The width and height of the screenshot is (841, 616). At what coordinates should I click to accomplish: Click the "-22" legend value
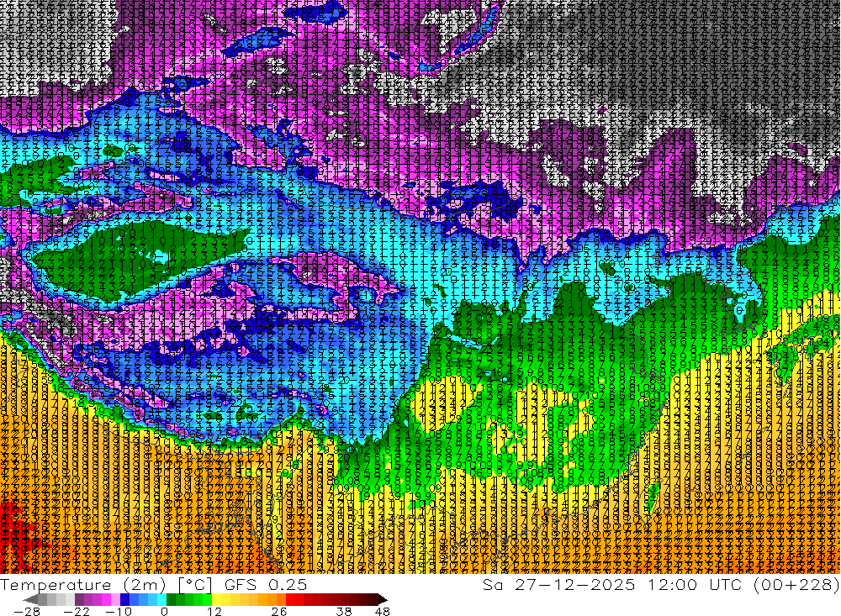tap(77, 611)
